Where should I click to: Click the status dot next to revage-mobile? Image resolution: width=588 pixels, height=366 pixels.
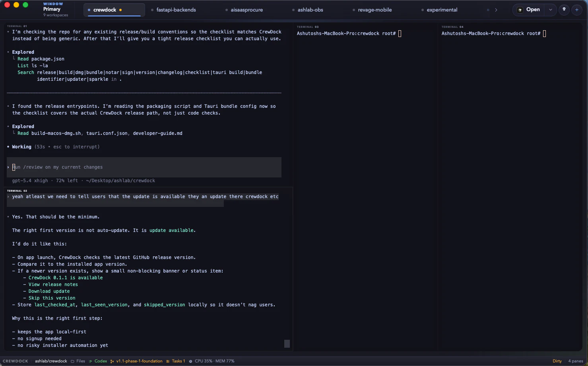(x=353, y=10)
